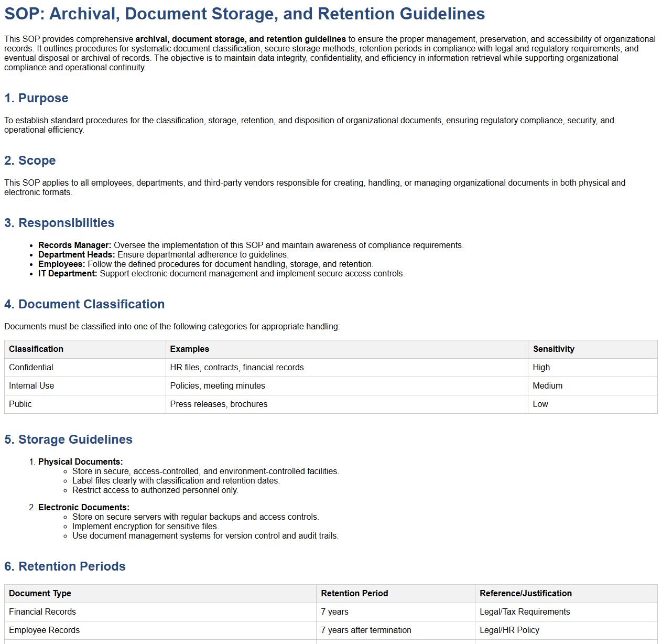
Task: Click the "6. Retention Periods" heading
Action: pos(65,566)
